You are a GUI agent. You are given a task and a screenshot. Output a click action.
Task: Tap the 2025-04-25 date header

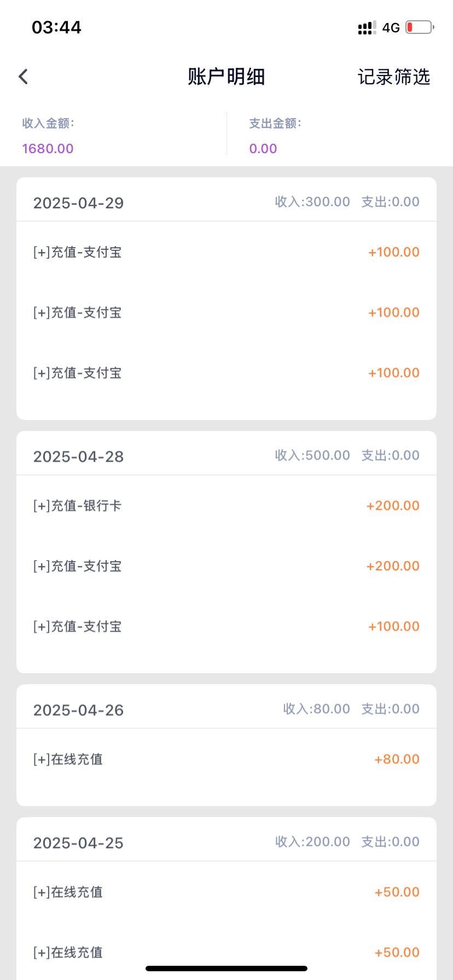point(78,843)
